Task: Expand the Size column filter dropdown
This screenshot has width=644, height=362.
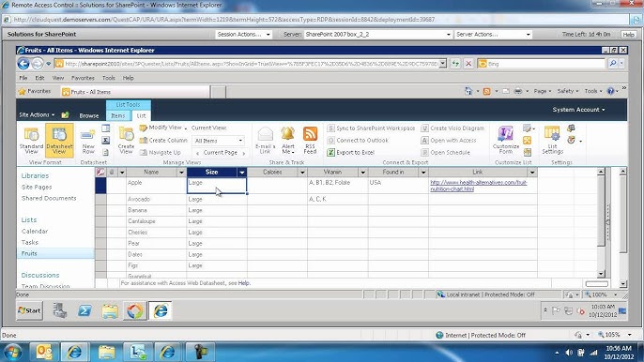Action: pyautogui.click(x=242, y=173)
